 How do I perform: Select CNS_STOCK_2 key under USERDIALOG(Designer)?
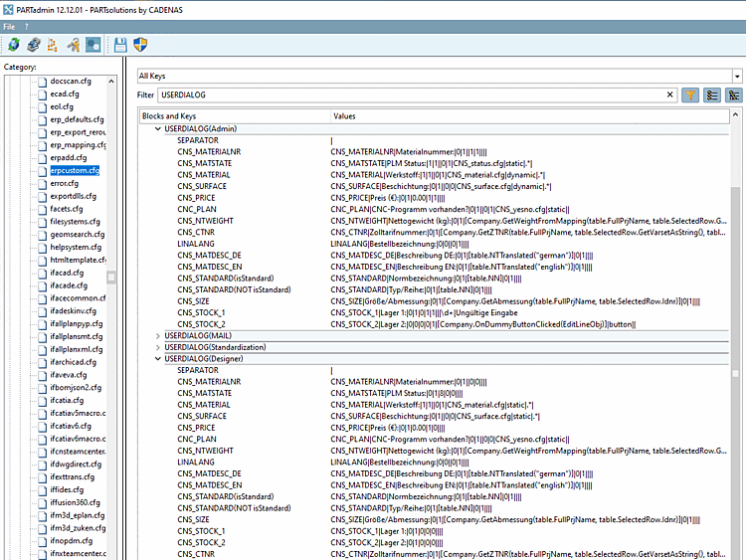click(201, 542)
